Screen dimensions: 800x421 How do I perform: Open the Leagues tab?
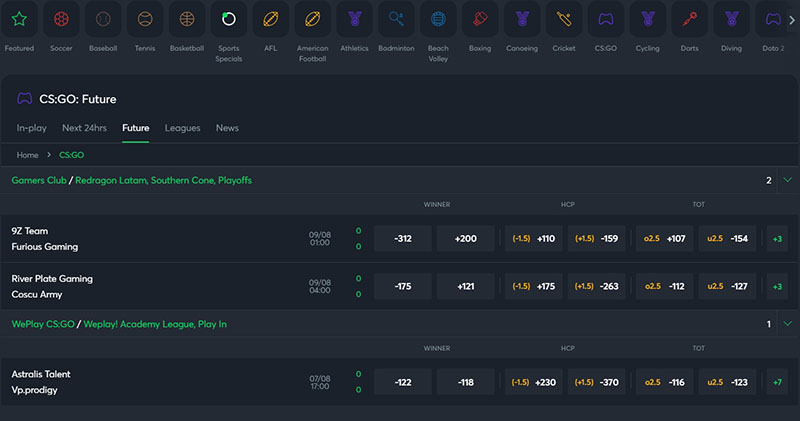[182, 128]
